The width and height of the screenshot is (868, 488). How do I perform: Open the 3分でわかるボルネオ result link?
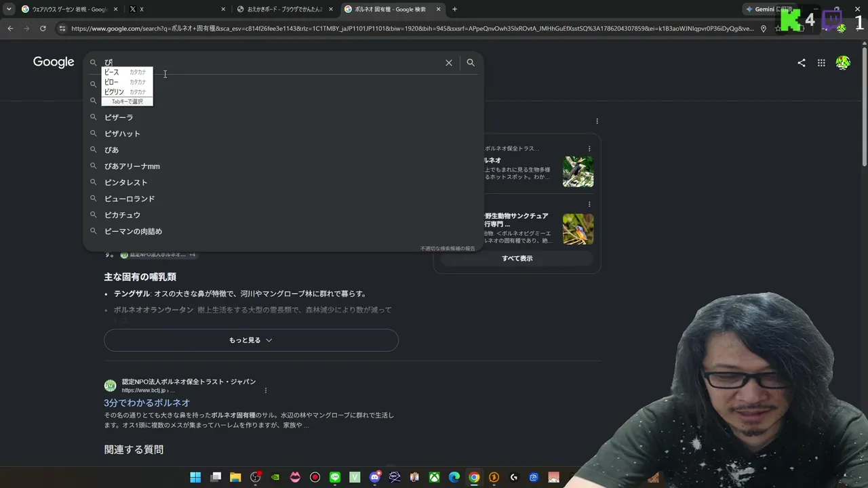[146, 403]
